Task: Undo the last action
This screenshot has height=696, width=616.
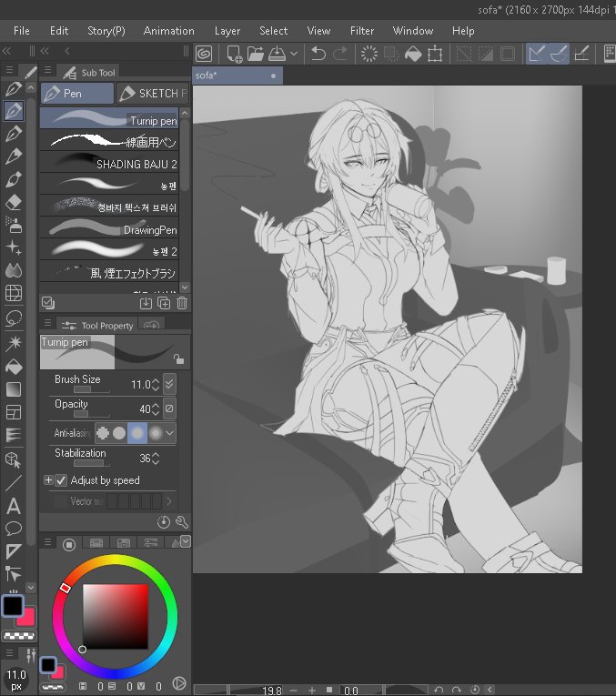Action: click(x=318, y=54)
